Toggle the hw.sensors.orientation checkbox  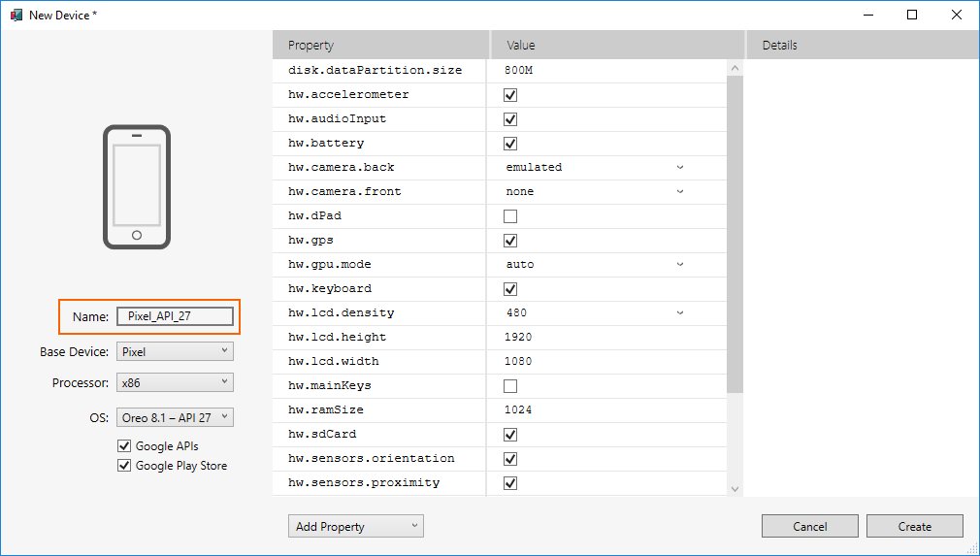point(510,459)
